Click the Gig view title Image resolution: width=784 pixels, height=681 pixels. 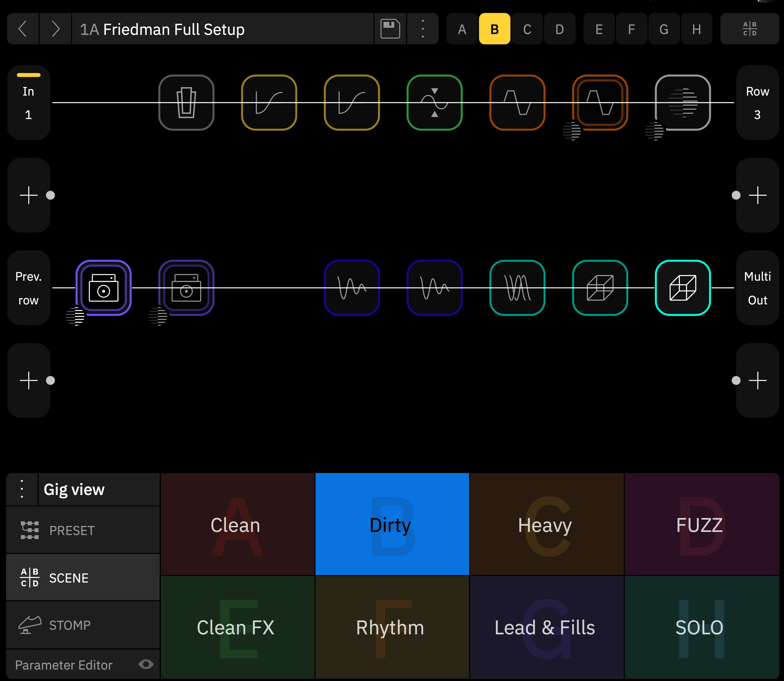(74, 490)
